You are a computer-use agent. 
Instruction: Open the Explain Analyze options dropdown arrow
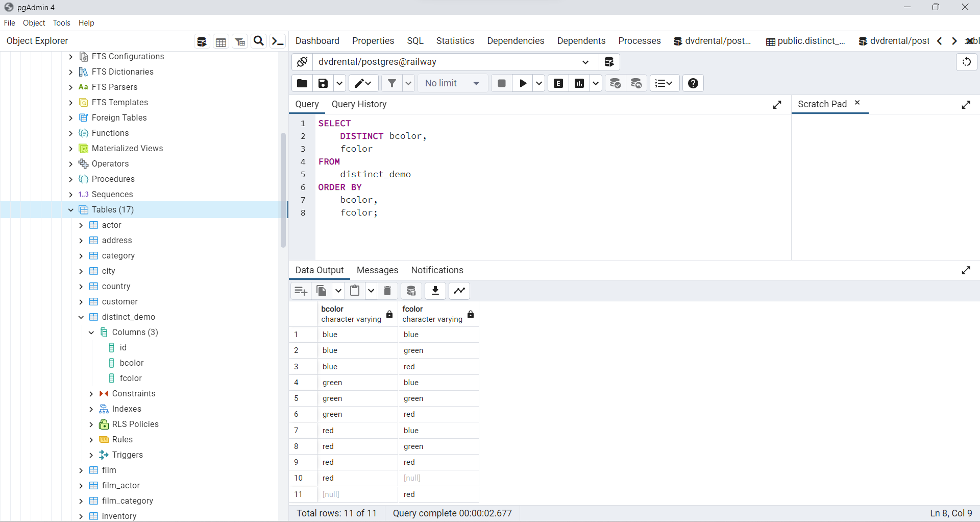pyautogui.click(x=596, y=83)
